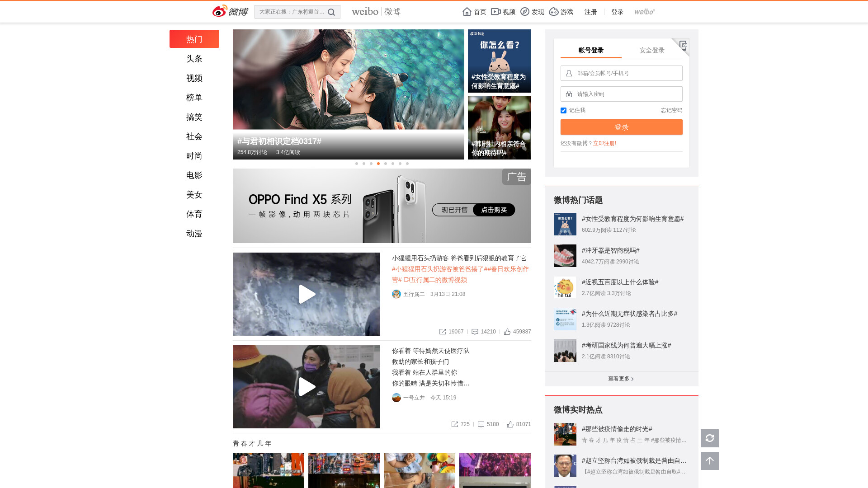Select the last carousel dot indicator
This screenshot has width=868, height=488.
(x=407, y=164)
